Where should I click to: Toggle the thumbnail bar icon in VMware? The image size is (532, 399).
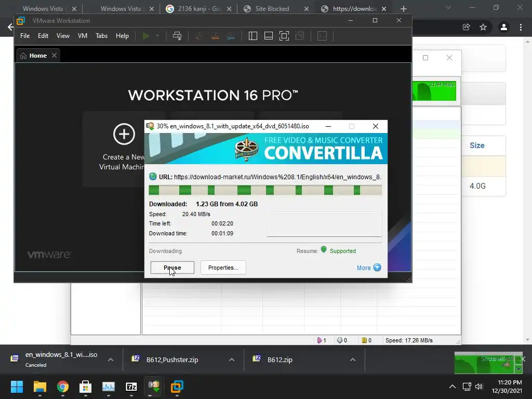click(x=269, y=36)
